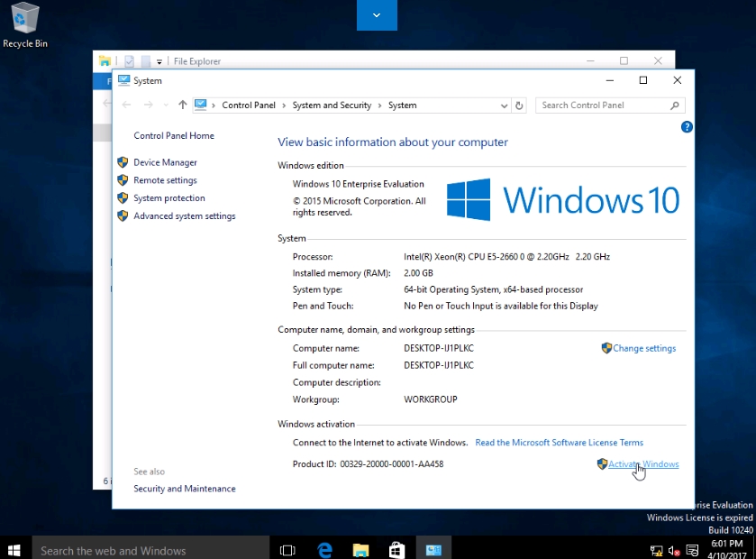Viewport: 756px width, 559px height.
Task: Open Task View on the taskbar
Action: (287, 549)
